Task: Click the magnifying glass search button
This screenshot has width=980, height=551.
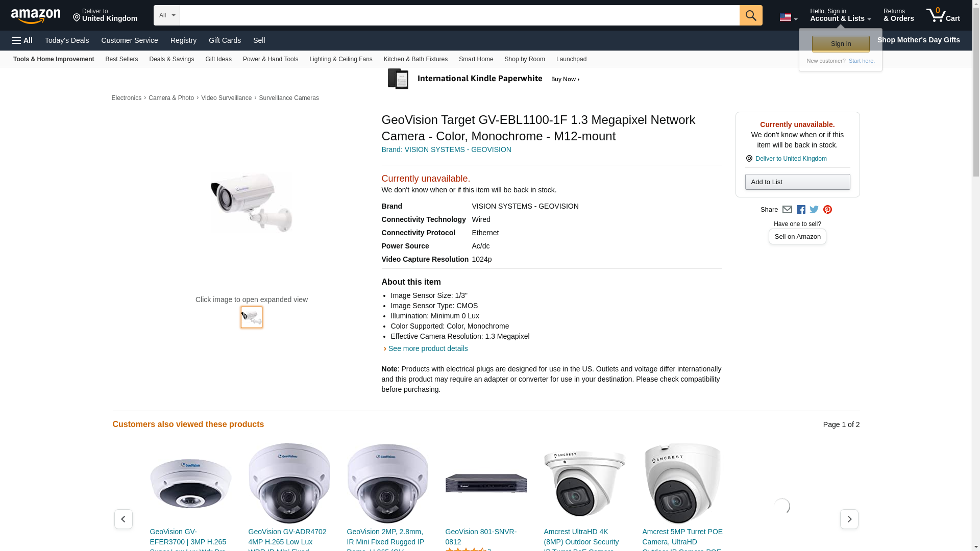Action: [751, 15]
